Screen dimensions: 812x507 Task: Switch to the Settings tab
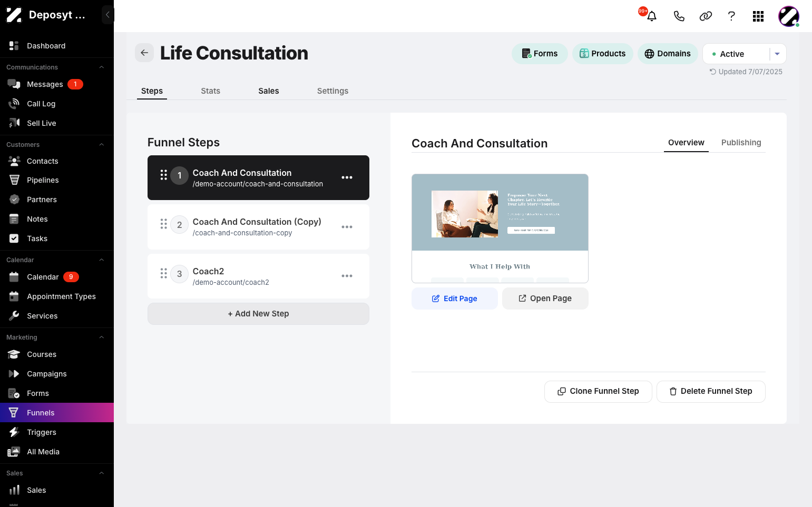click(332, 91)
